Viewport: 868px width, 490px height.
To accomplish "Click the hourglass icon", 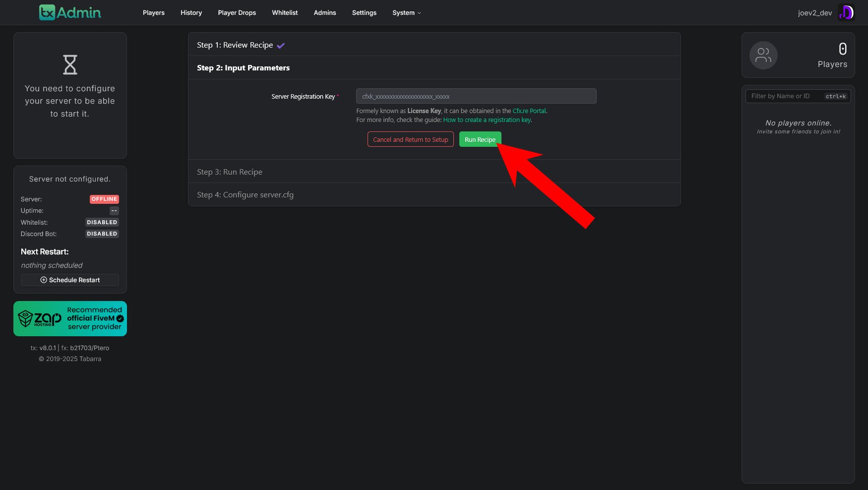I will (70, 64).
